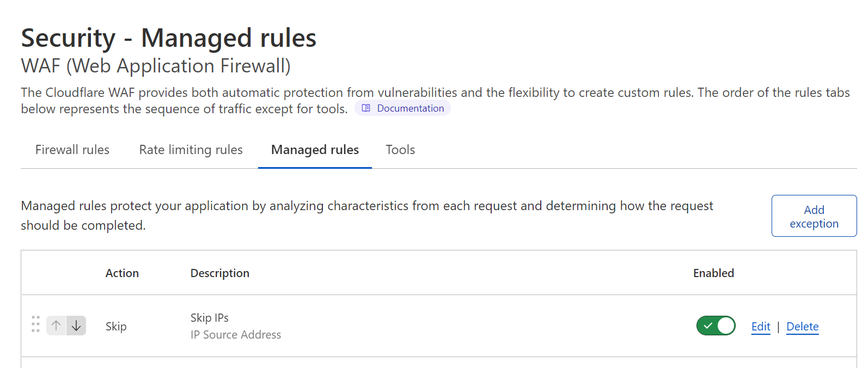Viewport: 868px width, 368px height.
Task: Switch to the Firewall rules tab
Action: tap(72, 150)
